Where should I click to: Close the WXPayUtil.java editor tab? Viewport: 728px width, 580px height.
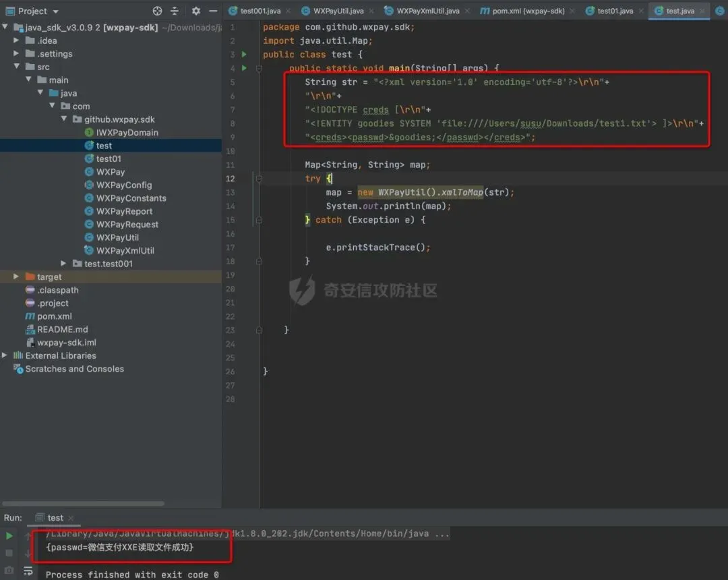click(371, 11)
